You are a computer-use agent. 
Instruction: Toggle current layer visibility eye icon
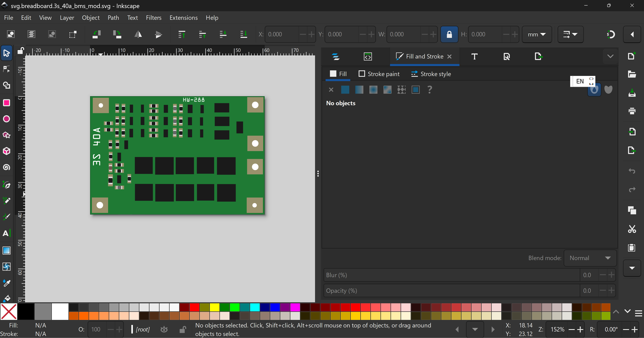coord(164,329)
